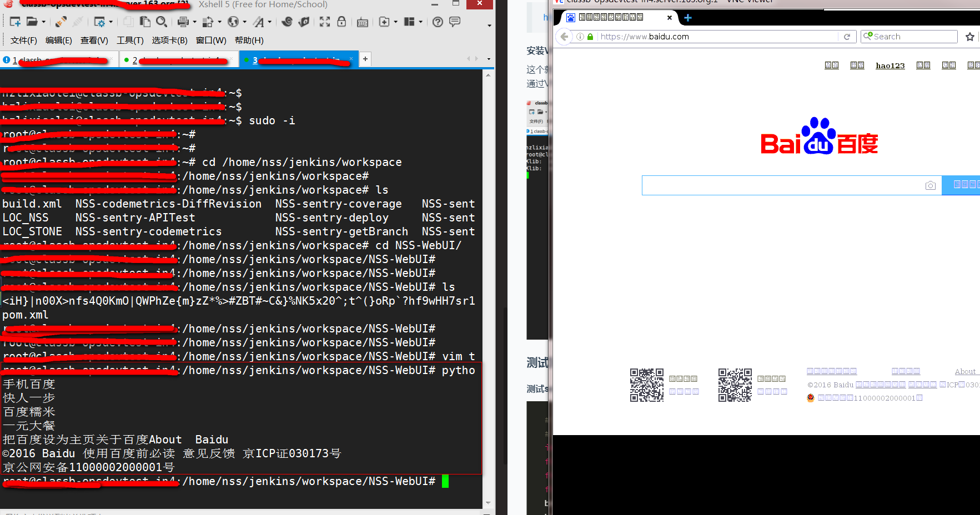This screenshot has width=980, height=515.
Task: Bookmark page with the star icon
Action: 970,37
